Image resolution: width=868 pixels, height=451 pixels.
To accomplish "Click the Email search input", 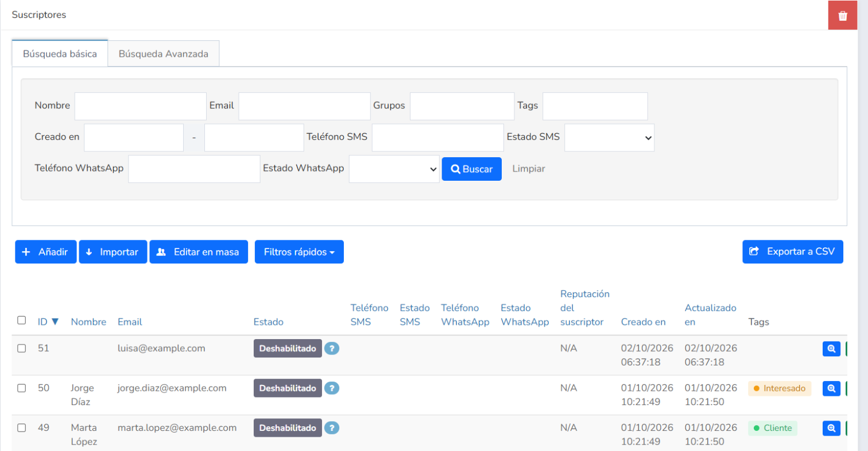I will pyautogui.click(x=305, y=106).
